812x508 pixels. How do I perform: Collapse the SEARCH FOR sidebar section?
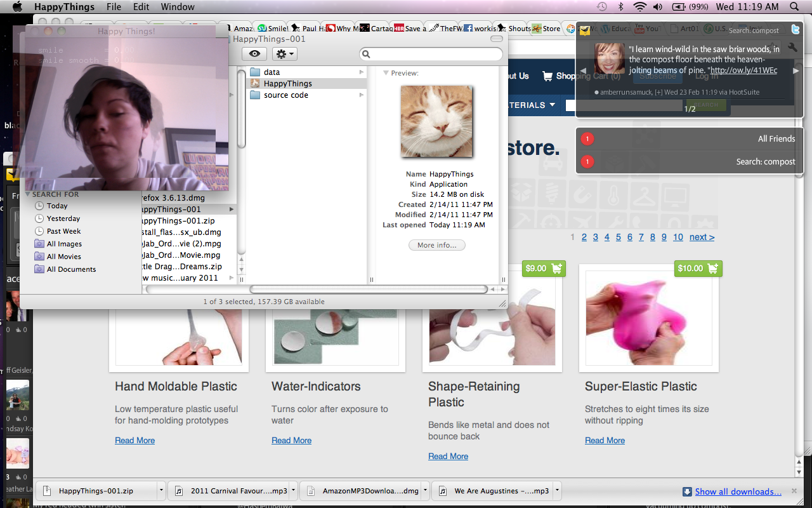(x=28, y=194)
